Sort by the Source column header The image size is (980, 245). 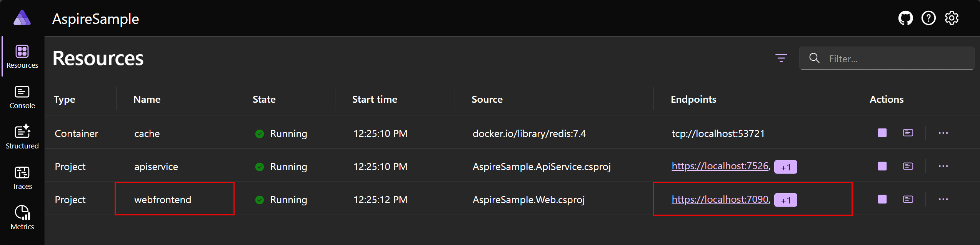tap(487, 99)
